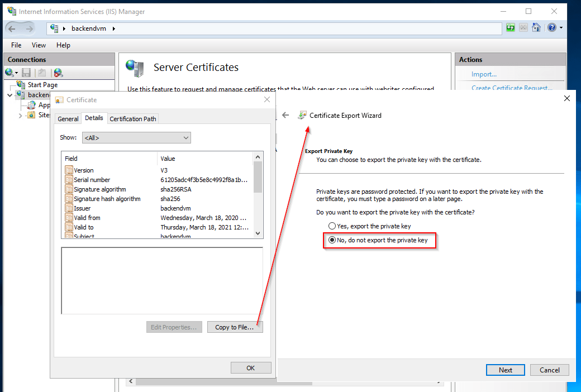Click Next in the Export Wizard
581x392 pixels.
click(x=506, y=370)
